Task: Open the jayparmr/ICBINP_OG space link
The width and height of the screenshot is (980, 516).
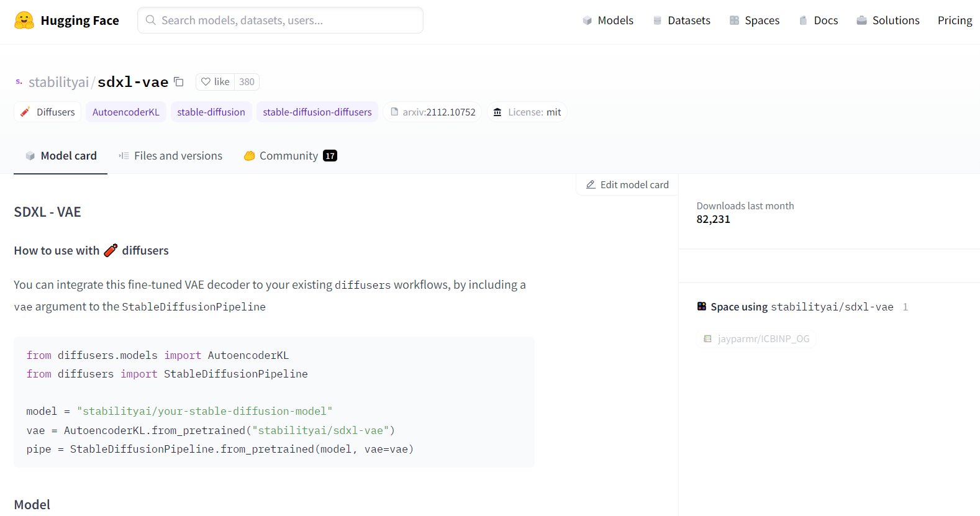Action: pyautogui.click(x=757, y=339)
